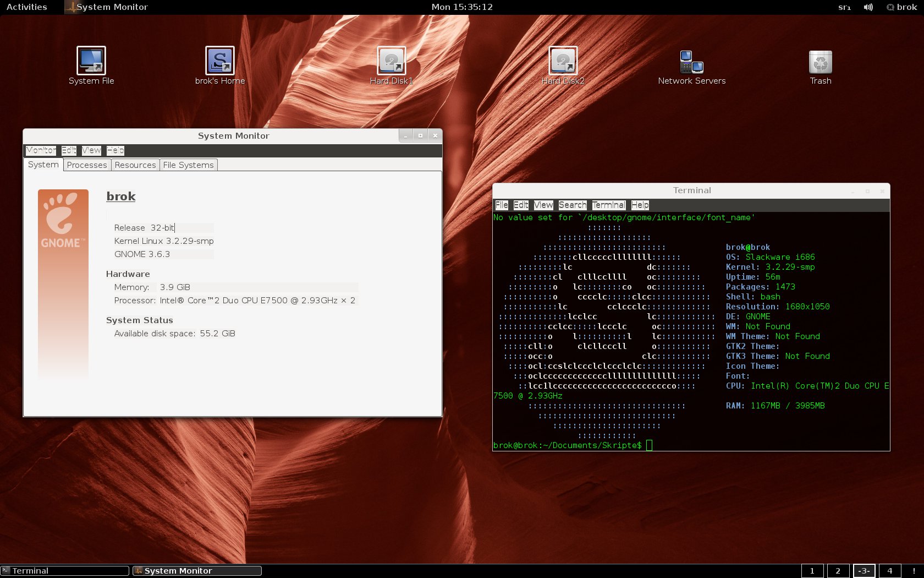This screenshot has width=924, height=578.
Task: Open the Search menu in Terminal
Action: point(572,205)
